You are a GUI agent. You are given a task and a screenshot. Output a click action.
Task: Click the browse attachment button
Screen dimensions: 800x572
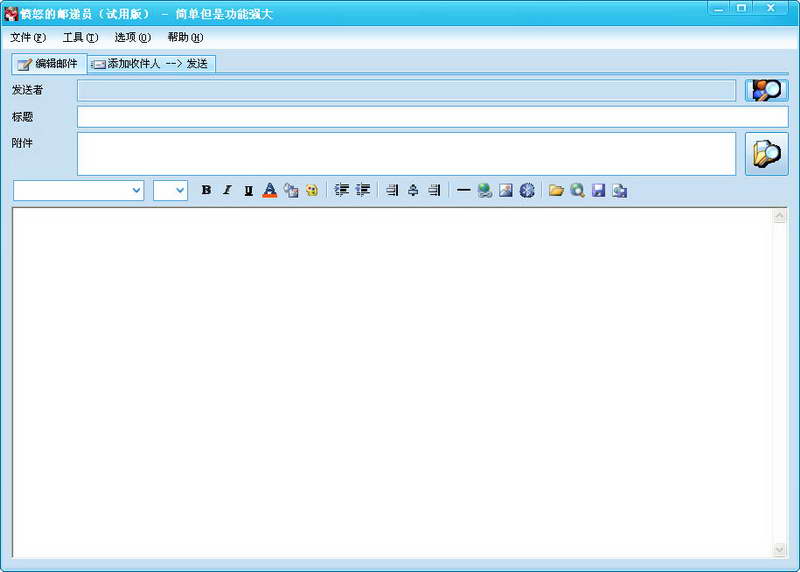(x=766, y=154)
